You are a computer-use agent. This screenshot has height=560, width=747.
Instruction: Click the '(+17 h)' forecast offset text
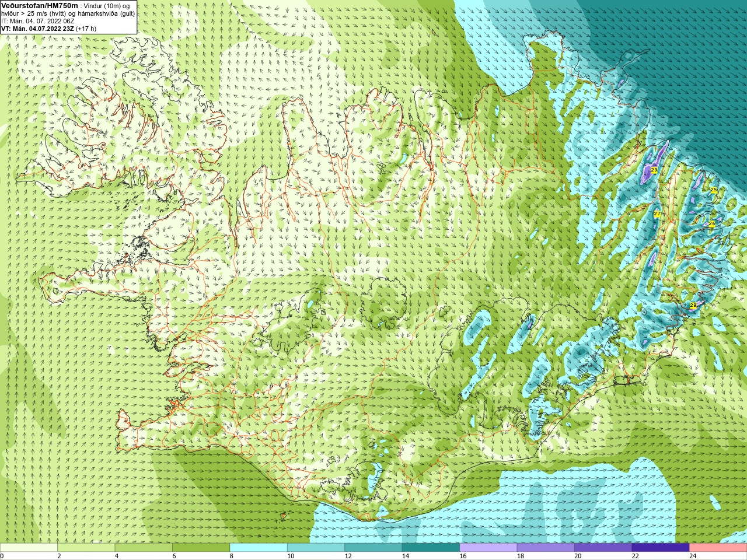[86, 29]
